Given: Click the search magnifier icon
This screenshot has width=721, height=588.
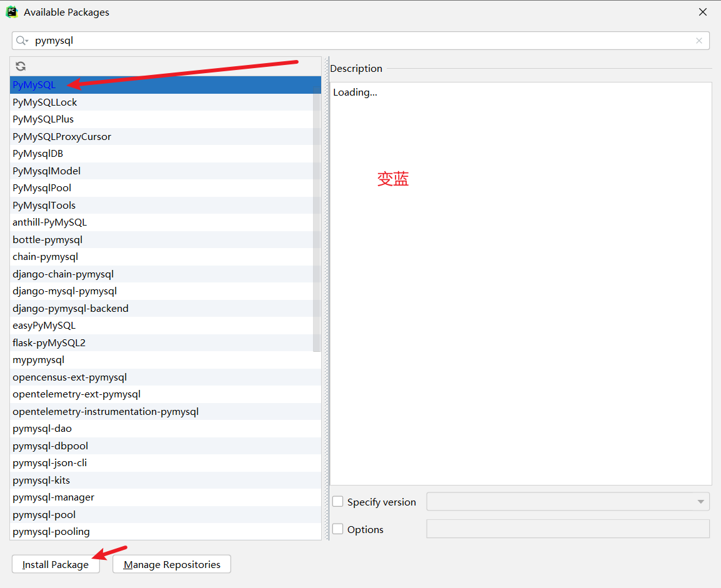Looking at the screenshot, I should click(x=21, y=41).
